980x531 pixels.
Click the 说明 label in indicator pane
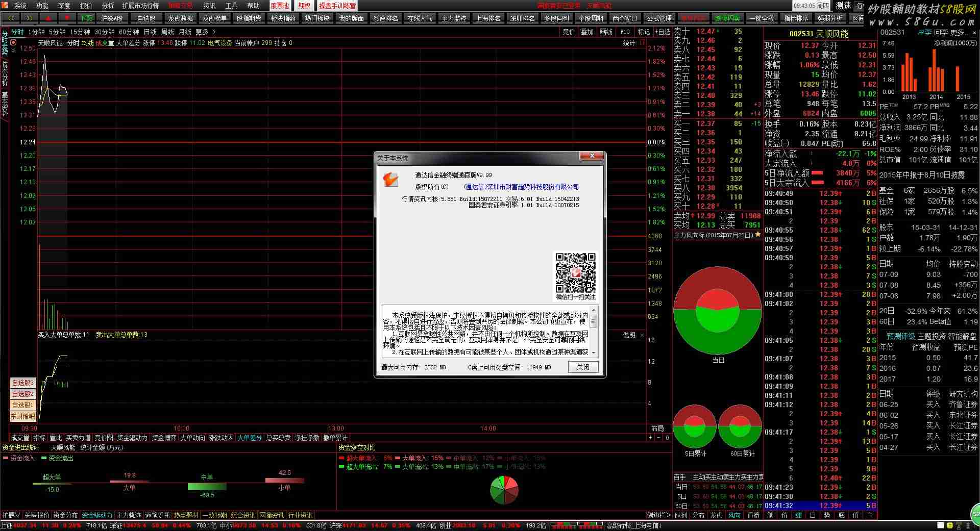[x=629, y=335]
